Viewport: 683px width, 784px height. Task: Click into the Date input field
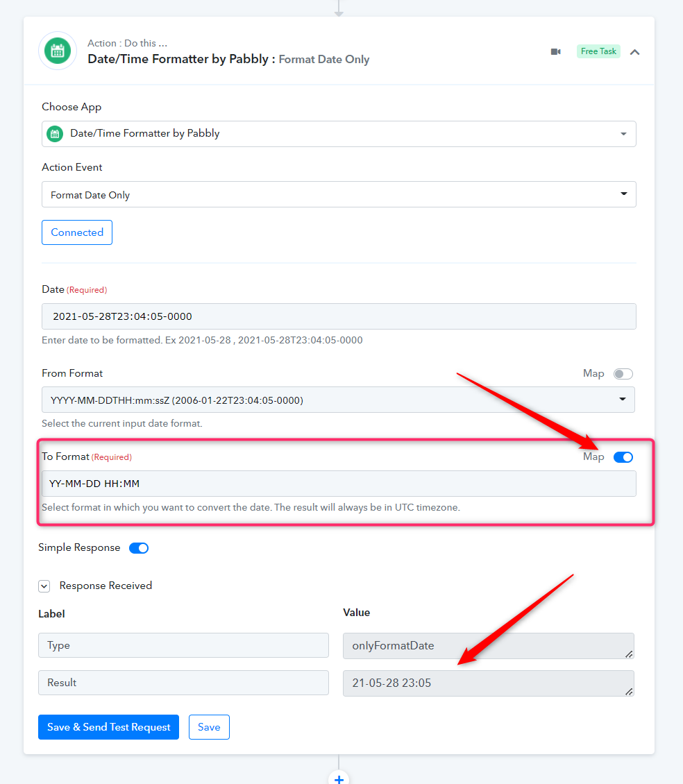pos(339,316)
